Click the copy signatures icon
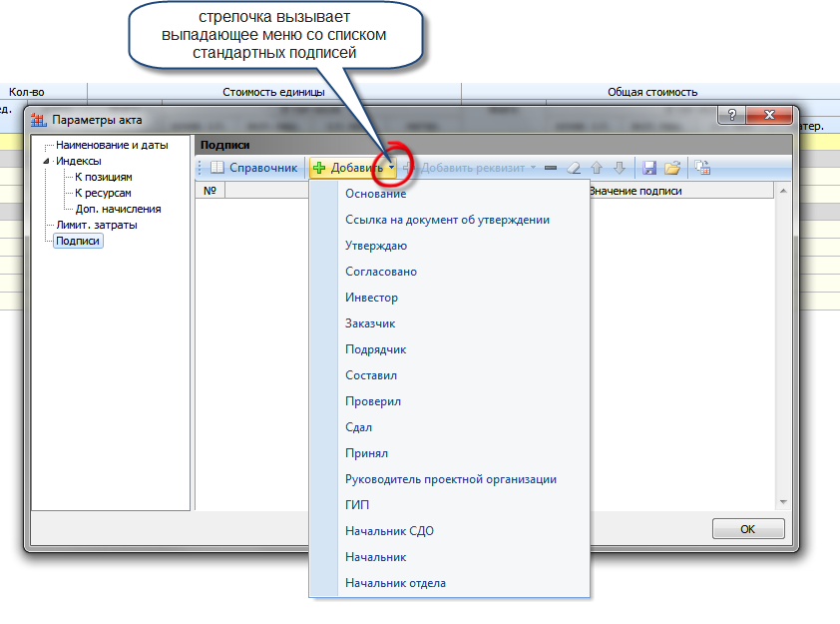This screenshot has height=624, width=840. pyautogui.click(x=702, y=168)
